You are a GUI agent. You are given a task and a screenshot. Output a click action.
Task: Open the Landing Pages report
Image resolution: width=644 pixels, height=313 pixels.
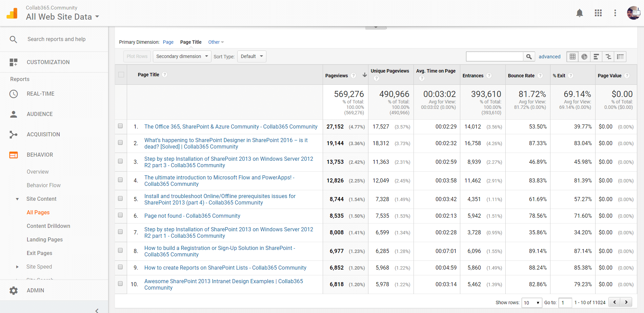coord(45,239)
